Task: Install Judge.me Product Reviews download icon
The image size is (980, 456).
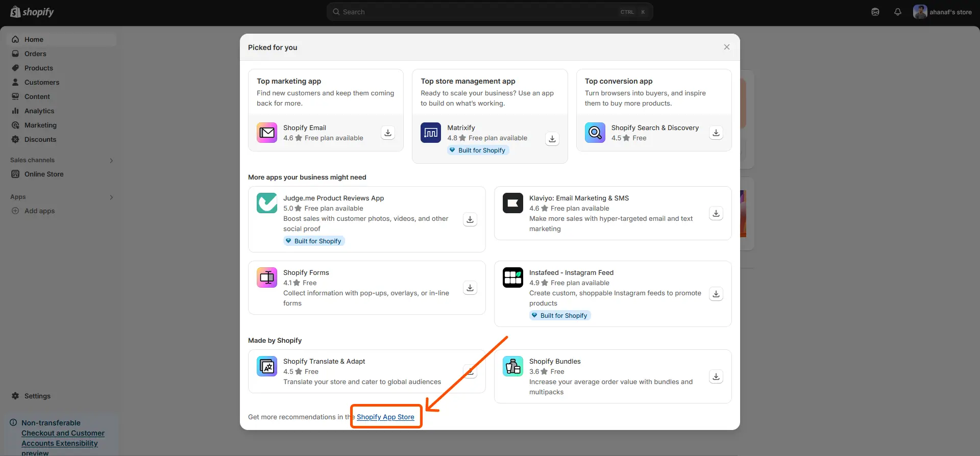Action: coord(470,219)
